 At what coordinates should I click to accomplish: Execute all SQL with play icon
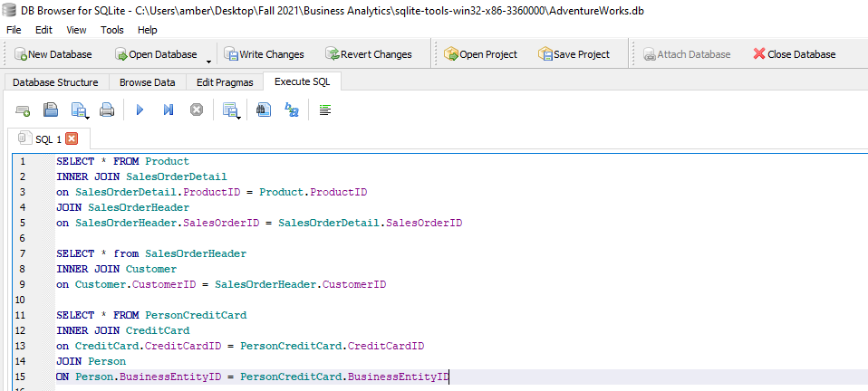(x=140, y=110)
